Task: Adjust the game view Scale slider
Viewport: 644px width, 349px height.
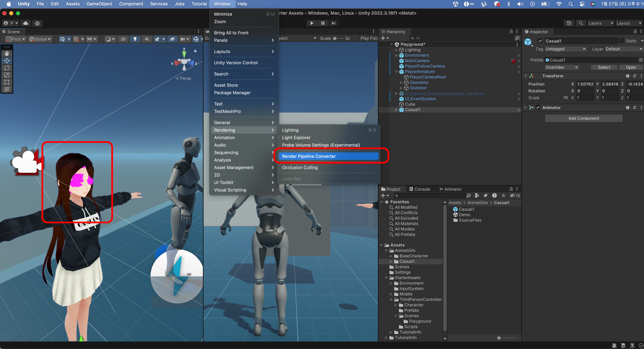Action: (x=335, y=38)
